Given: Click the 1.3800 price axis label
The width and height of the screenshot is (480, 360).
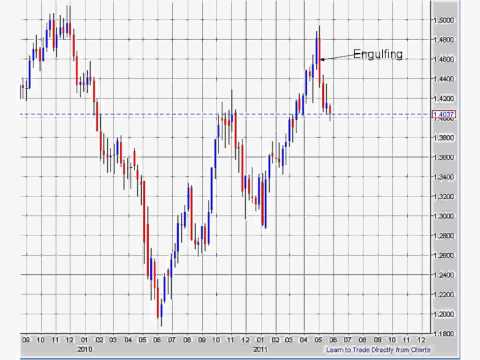Looking at the screenshot, I should coord(444,138).
